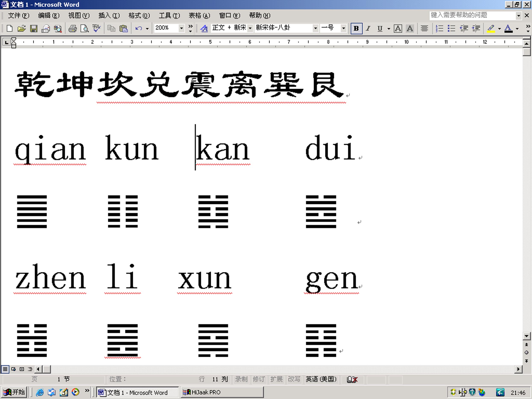This screenshot has width=532, height=399.
Task: Increase paragraph indent
Action: (x=476, y=29)
